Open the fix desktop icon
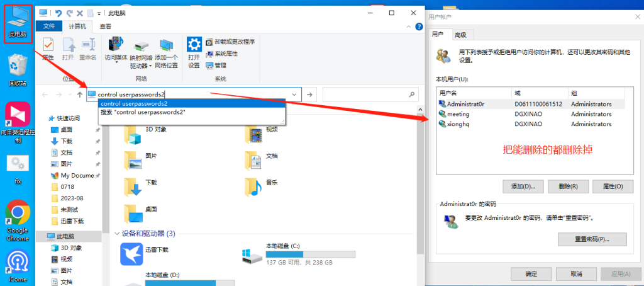Image resolution: width=644 pixels, height=286 pixels. coord(18,169)
